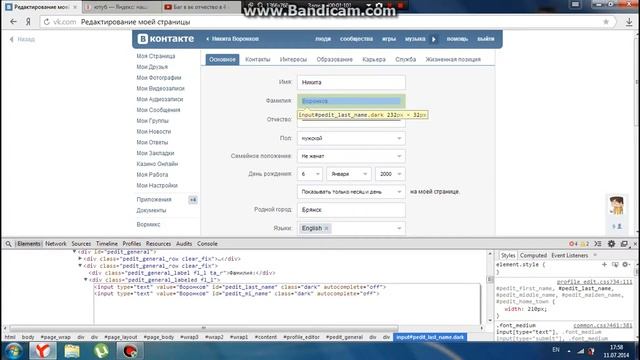This screenshot has width=640, height=360.
Task: Open birthday month dropdown Января
Action: point(349,174)
